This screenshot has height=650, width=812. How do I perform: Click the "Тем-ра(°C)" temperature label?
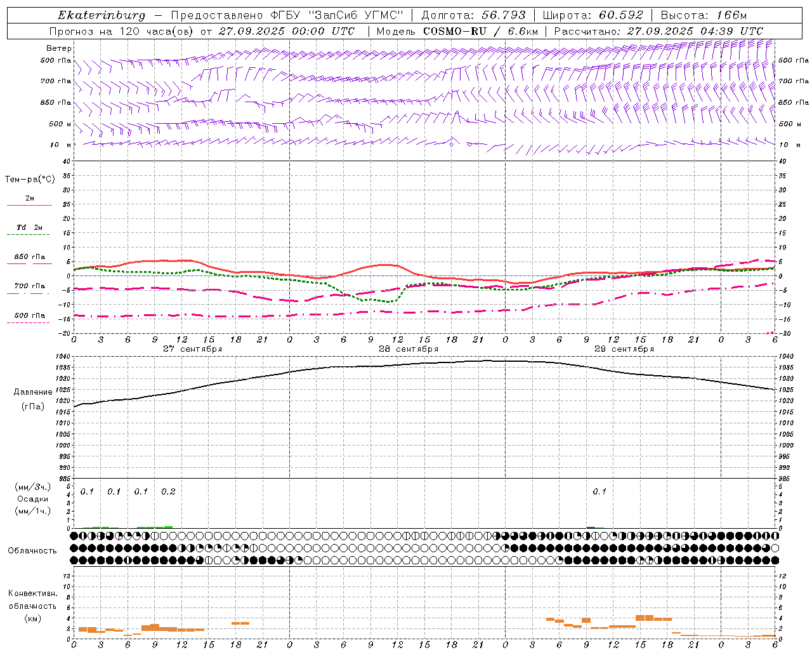pos(30,180)
